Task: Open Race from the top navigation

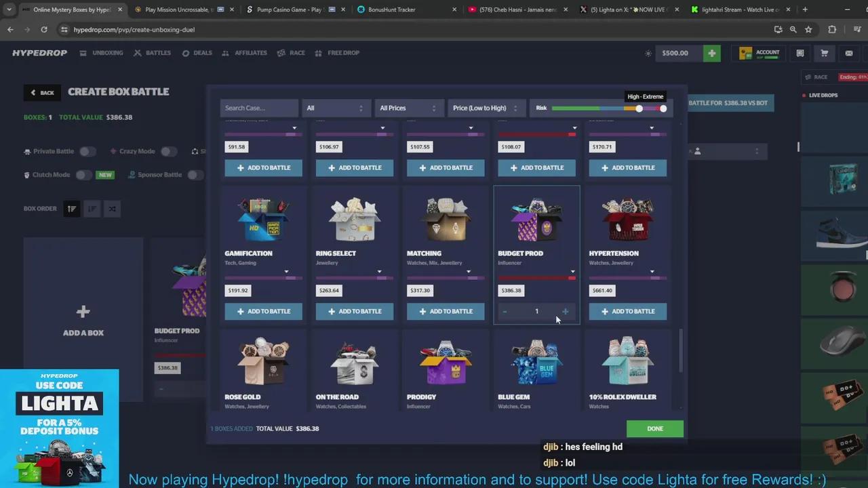Action: (x=291, y=53)
